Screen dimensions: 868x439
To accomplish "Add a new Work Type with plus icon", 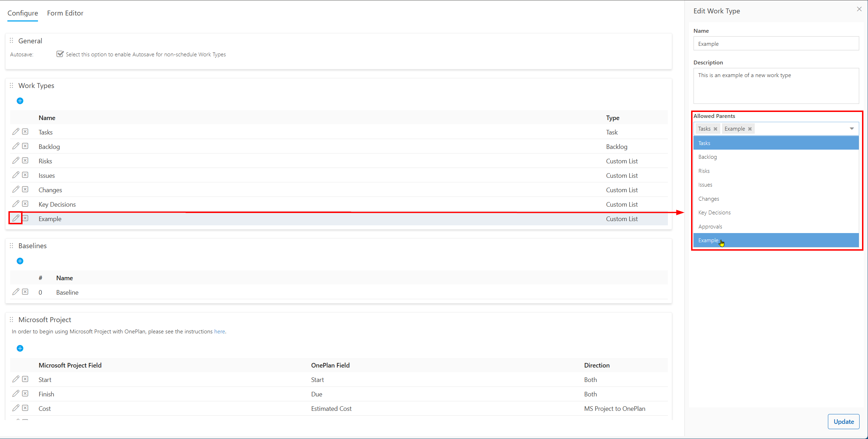I will [20, 101].
